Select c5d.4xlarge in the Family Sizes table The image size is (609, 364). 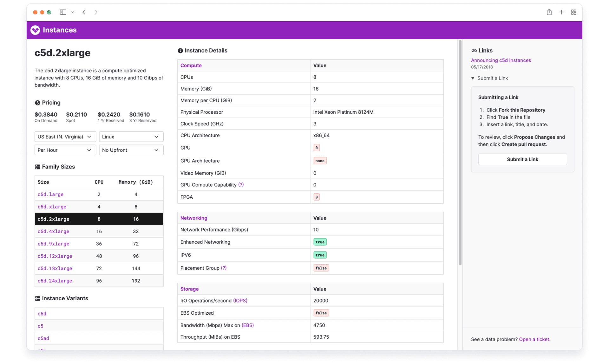coord(53,231)
